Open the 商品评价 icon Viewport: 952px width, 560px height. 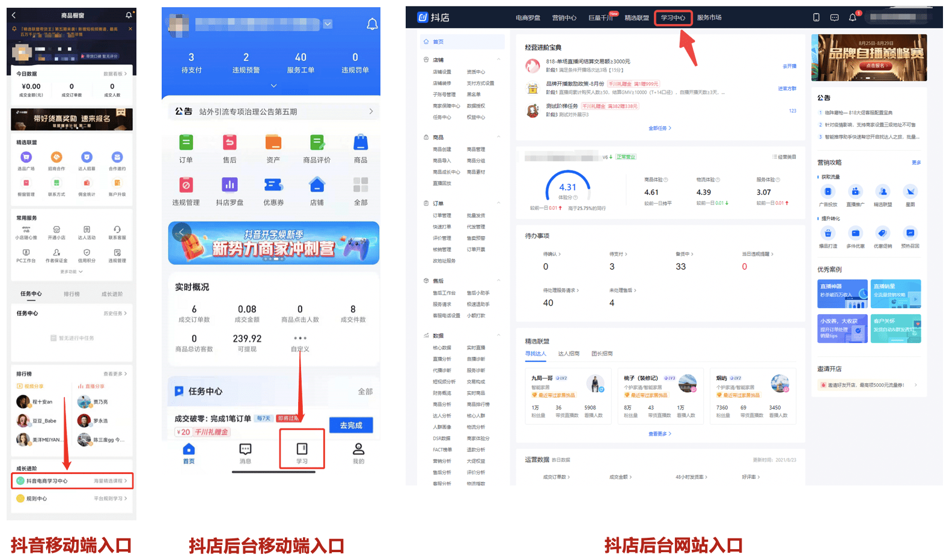pyautogui.click(x=317, y=142)
